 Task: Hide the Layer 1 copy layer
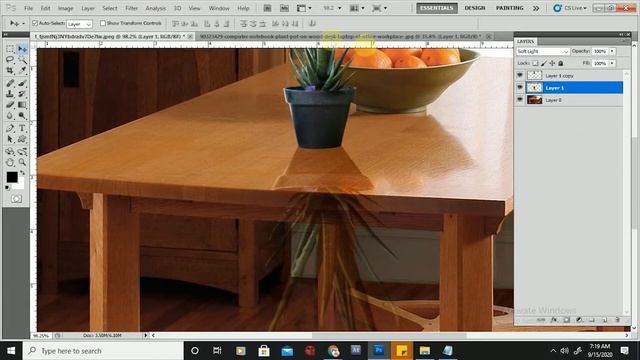click(520, 76)
